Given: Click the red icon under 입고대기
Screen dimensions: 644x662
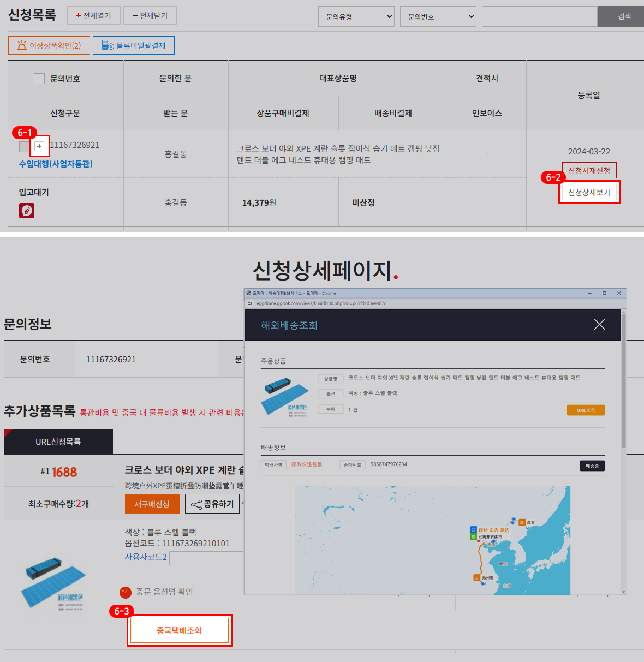Looking at the screenshot, I should click(x=27, y=211).
